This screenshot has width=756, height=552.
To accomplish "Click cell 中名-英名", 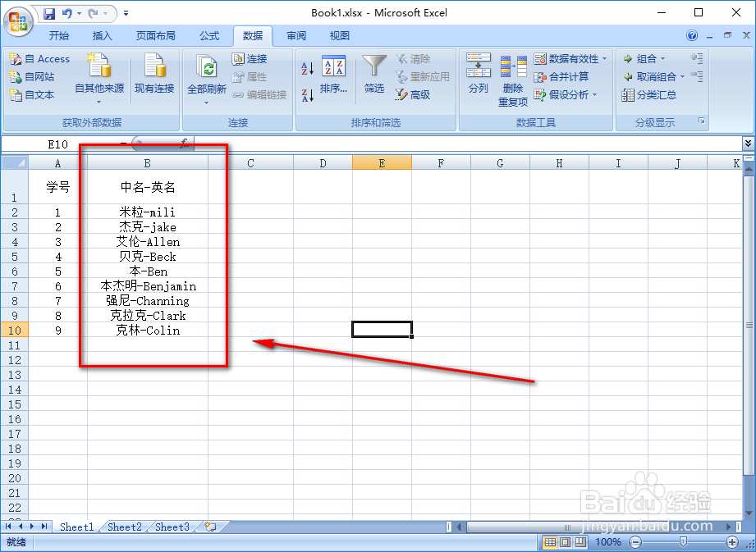I will point(148,187).
